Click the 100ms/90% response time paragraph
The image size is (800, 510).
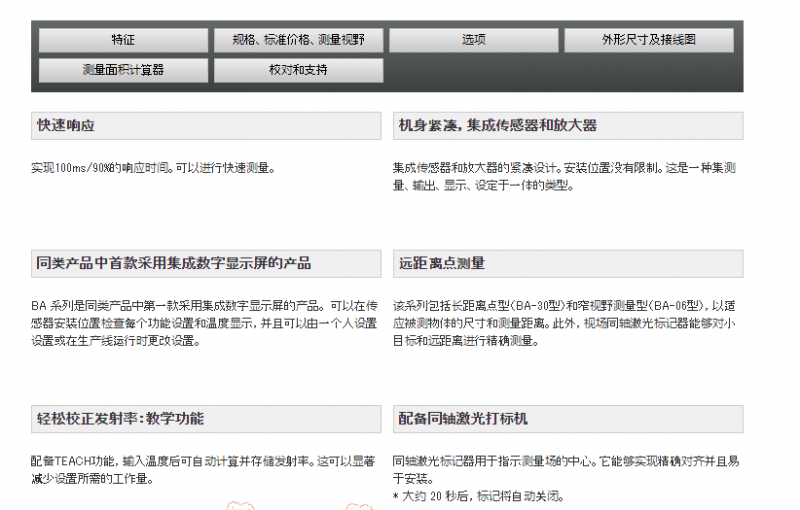[153, 168]
